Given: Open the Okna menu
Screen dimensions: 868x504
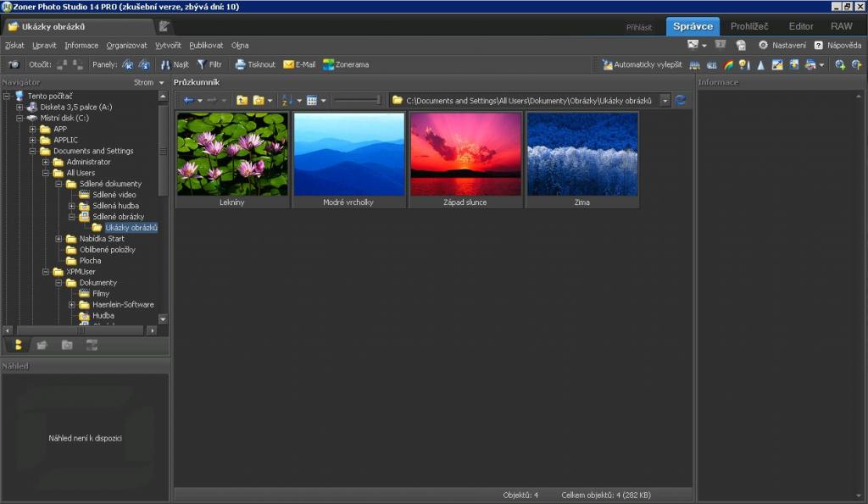Looking at the screenshot, I should pos(240,46).
